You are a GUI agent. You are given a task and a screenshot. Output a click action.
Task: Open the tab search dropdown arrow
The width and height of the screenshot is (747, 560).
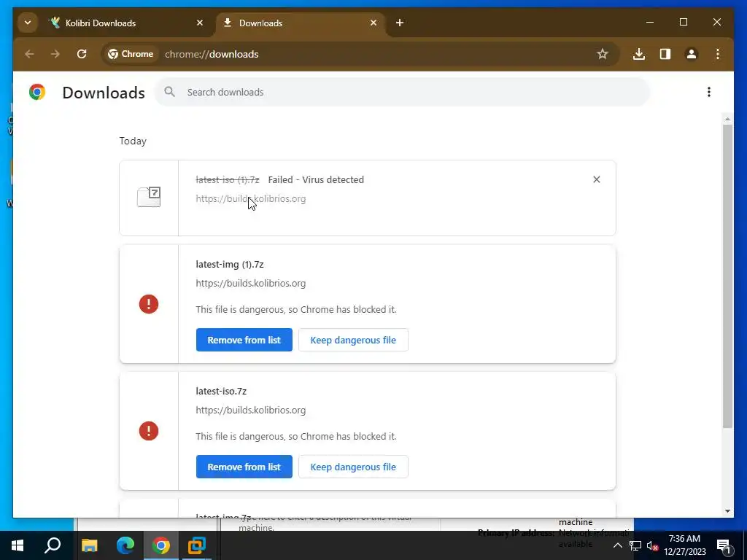pos(28,23)
